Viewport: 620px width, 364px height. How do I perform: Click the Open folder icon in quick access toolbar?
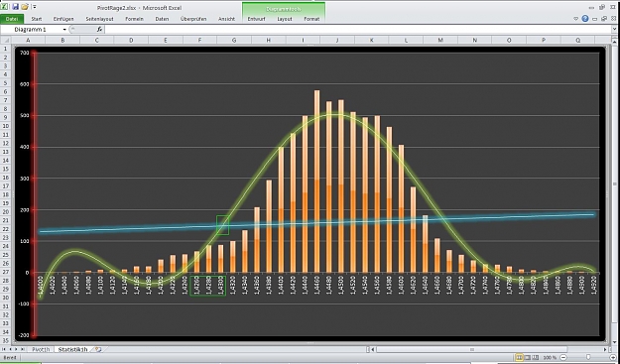25,7
